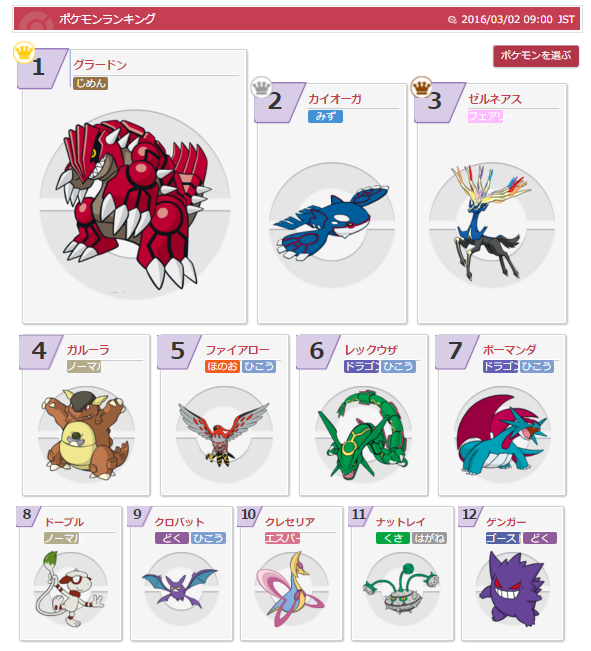591x651 pixels.
Task: Click the ポケモンを選ぶ button
Action: pyautogui.click(x=536, y=56)
